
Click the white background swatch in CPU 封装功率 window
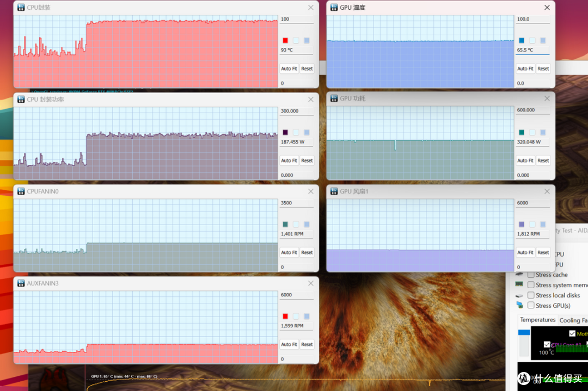point(296,132)
